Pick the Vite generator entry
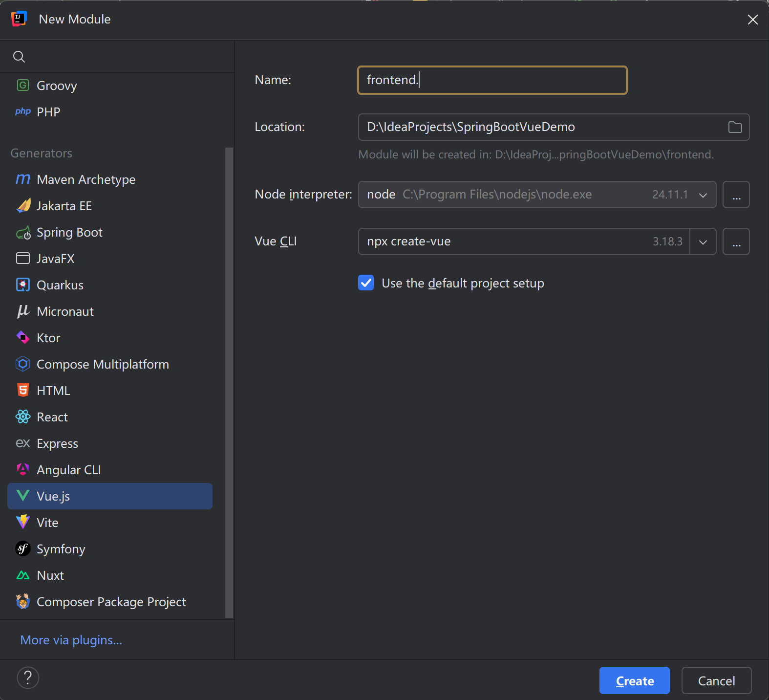 (x=110, y=523)
